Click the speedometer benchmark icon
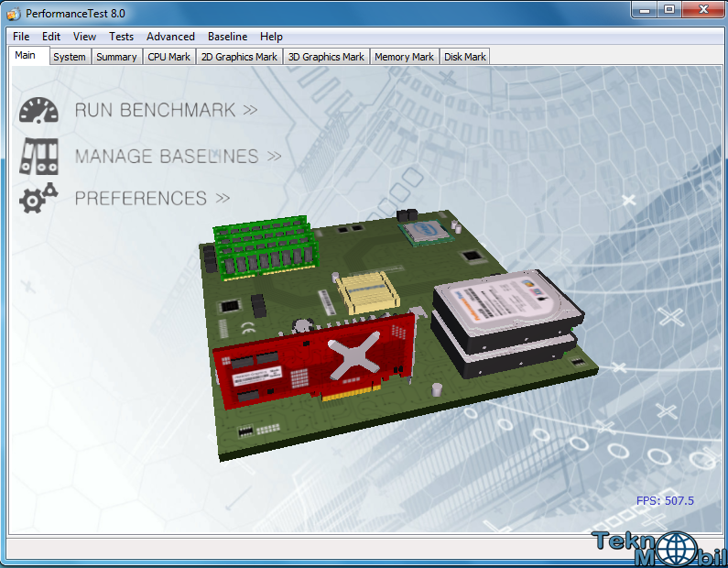This screenshot has width=728, height=568. click(x=38, y=110)
